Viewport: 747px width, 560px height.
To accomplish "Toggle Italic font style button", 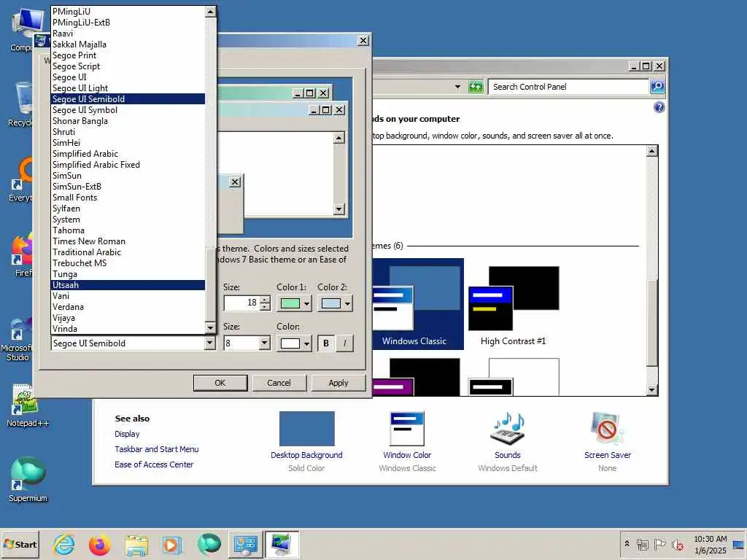I will 345,343.
